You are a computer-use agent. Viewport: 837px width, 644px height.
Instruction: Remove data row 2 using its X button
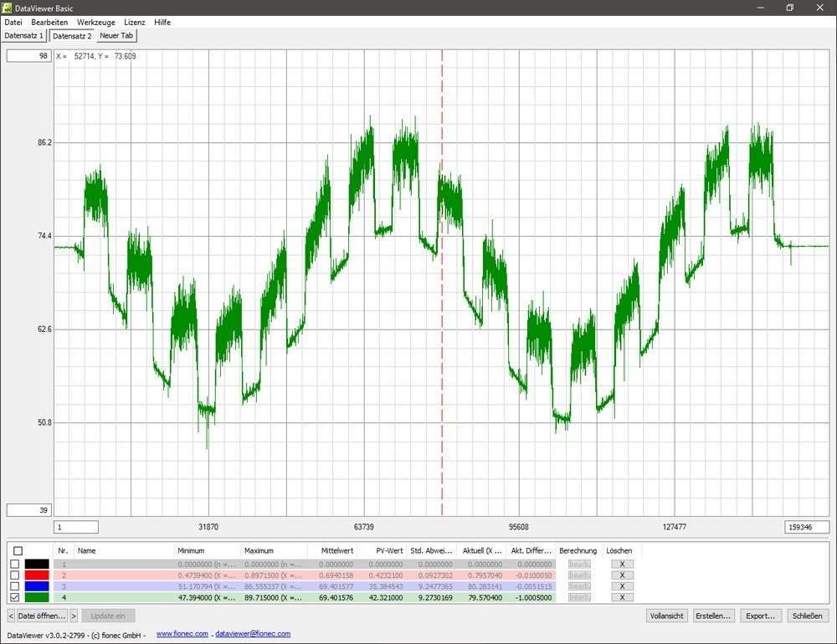point(622,575)
